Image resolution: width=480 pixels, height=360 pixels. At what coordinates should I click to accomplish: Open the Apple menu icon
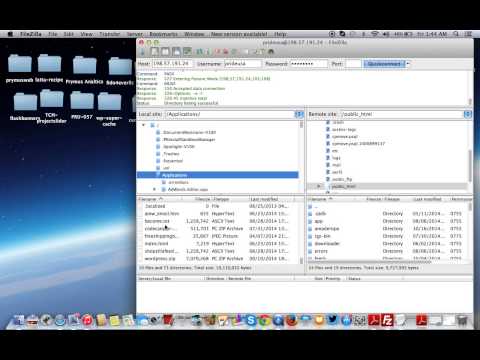click(x=10, y=34)
